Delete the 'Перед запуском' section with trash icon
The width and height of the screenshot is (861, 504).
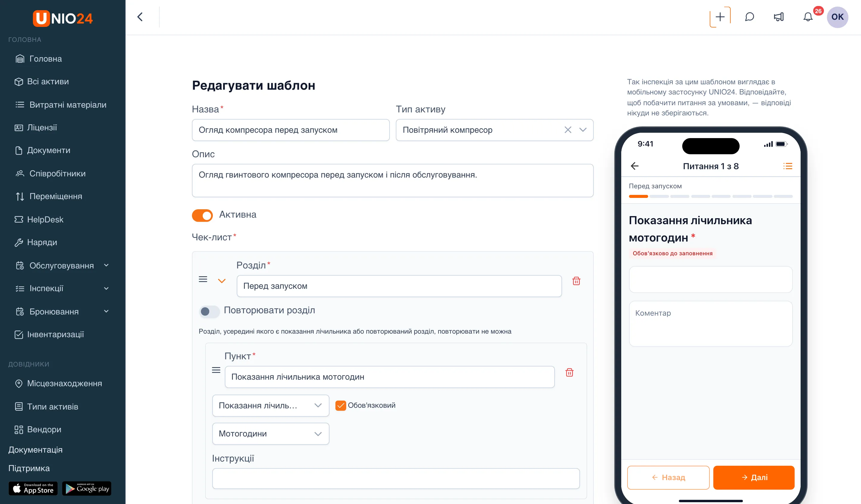(576, 281)
